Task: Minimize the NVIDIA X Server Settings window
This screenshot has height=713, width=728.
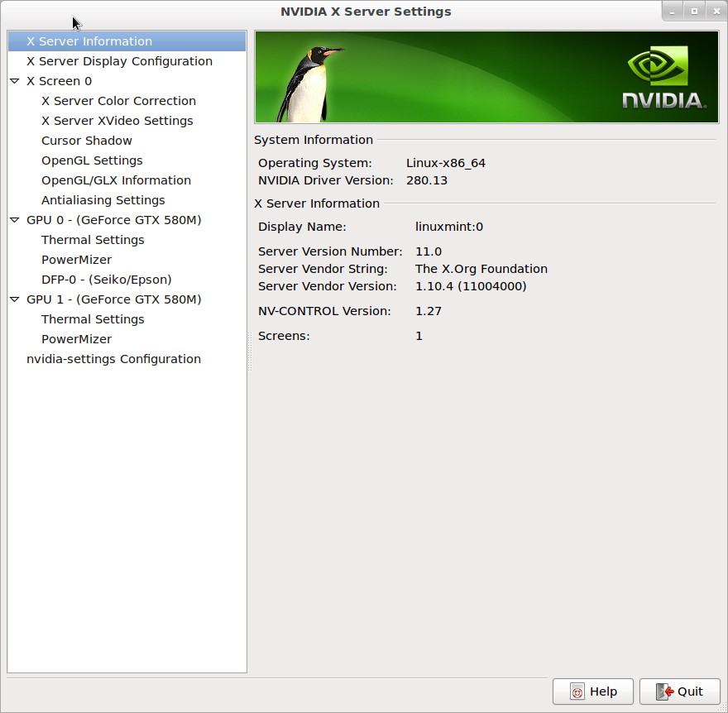Action: pyautogui.click(x=672, y=12)
